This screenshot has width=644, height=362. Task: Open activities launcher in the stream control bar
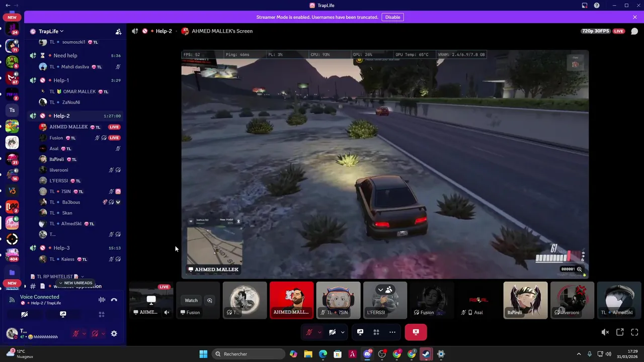[x=376, y=332]
